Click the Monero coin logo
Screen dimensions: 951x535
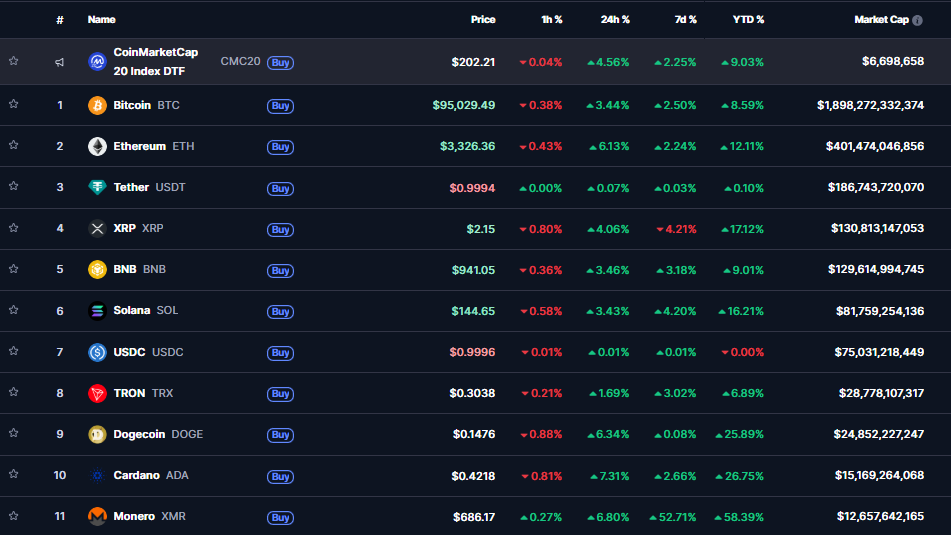click(x=97, y=516)
